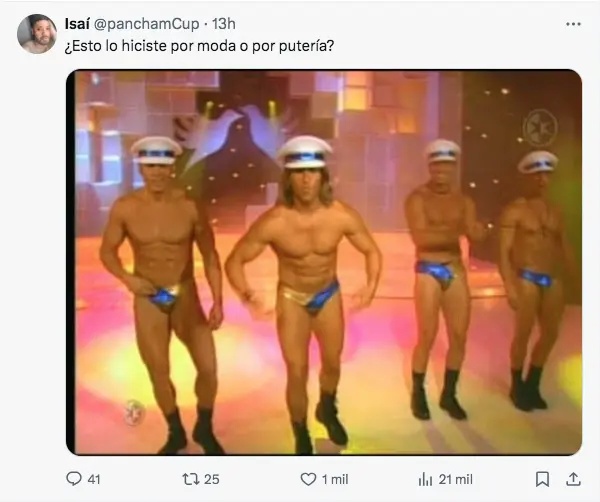Open the @panchamCup handle link

coord(147,24)
